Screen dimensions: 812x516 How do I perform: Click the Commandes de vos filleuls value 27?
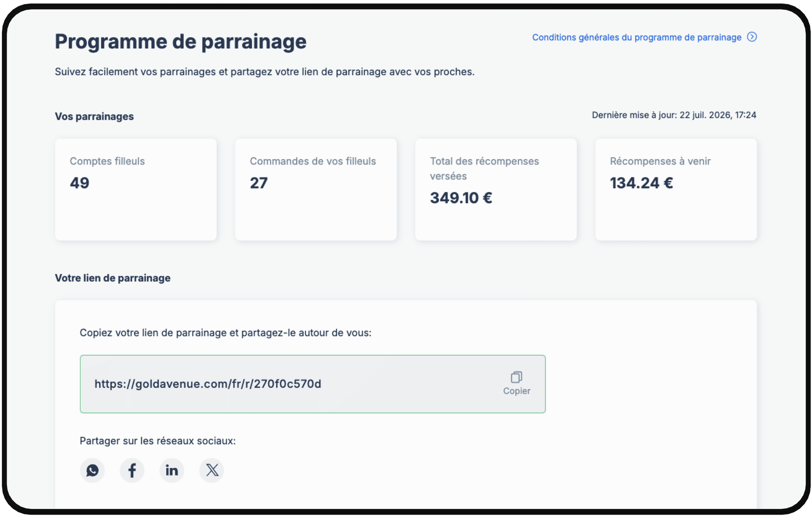(x=259, y=183)
